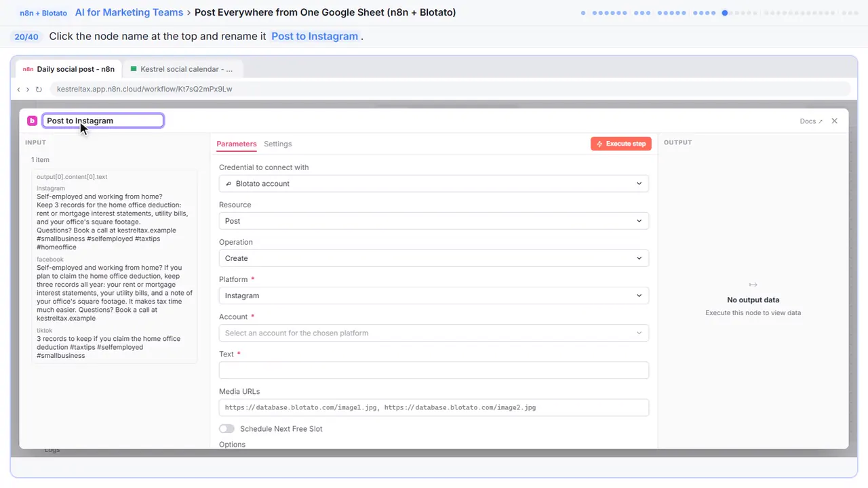Viewport: 868px width, 488px height.
Task: Click the highlighted current step progress dot
Action: click(x=725, y=13)
